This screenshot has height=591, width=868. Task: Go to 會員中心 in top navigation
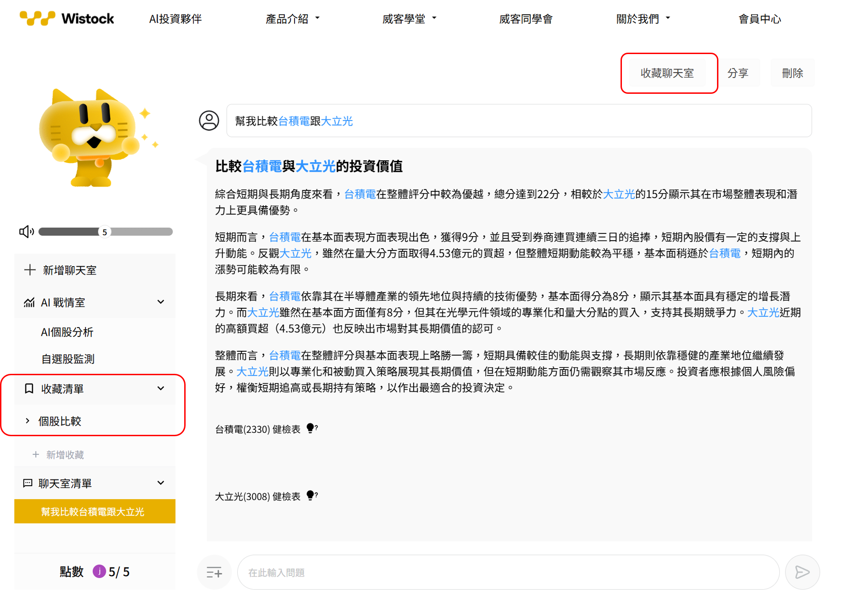(x=759, y=19)
